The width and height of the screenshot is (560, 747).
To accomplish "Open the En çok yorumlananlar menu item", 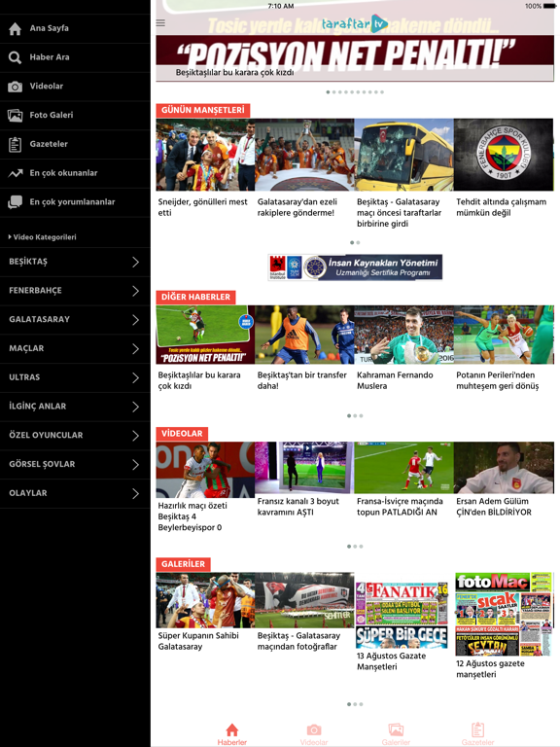I will tap(75, 202).
